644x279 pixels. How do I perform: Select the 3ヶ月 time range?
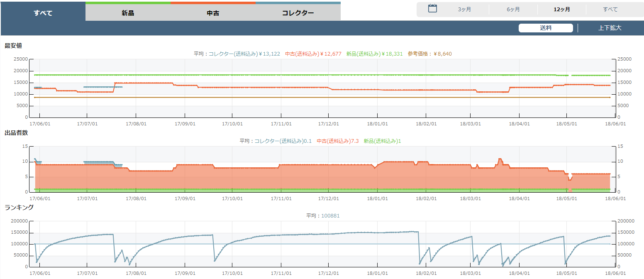pyautogui.click(x=464, y=9)
